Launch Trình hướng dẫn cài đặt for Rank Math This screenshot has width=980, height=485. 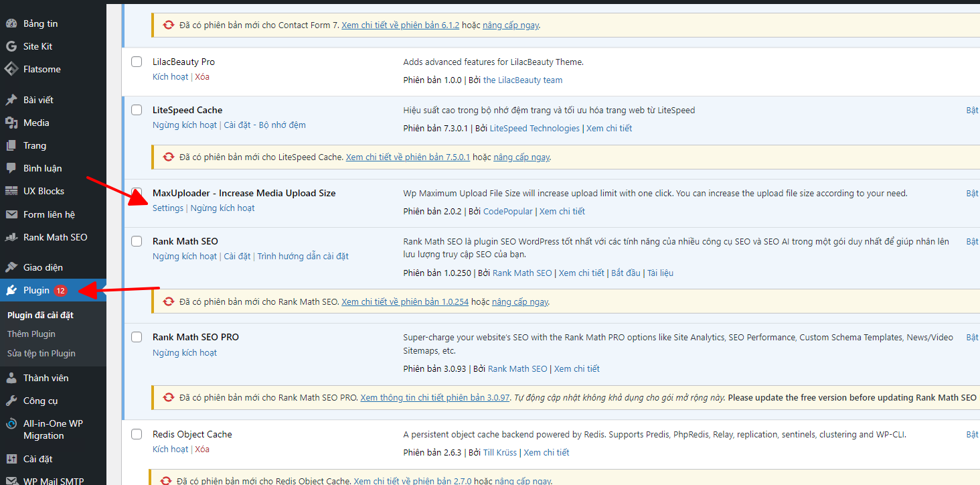point(303,256)
